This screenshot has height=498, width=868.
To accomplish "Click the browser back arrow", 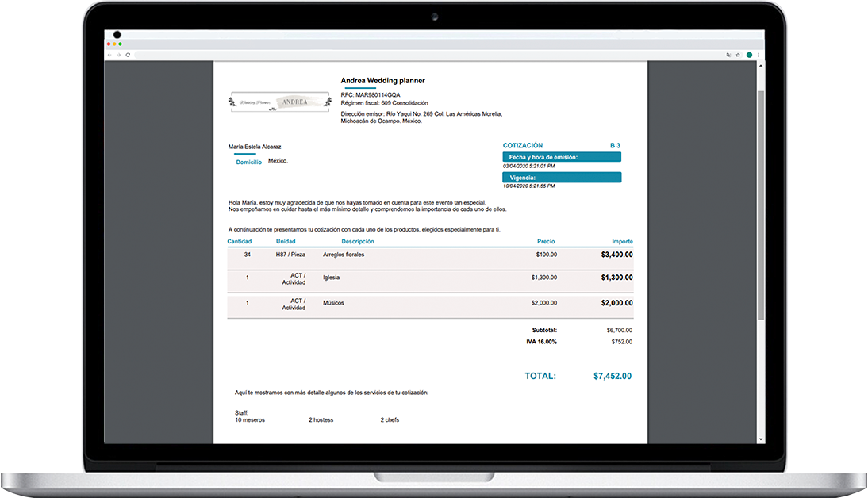I will [109, 55].
